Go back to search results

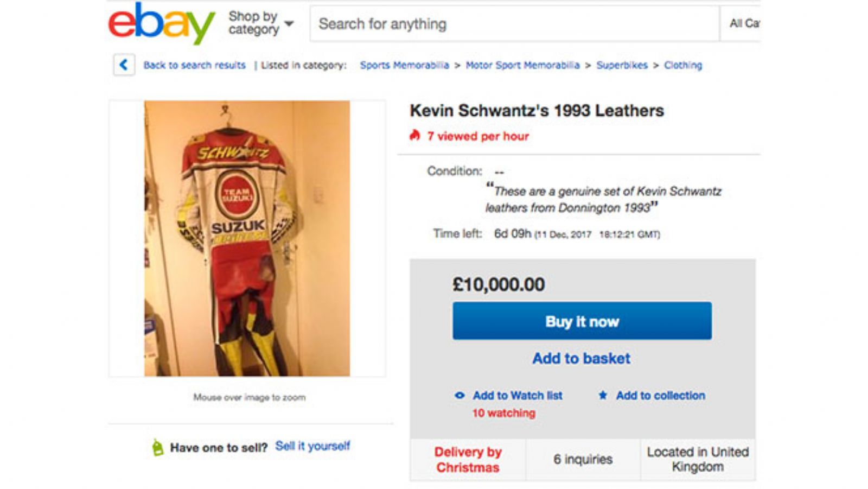(x=194, y=65)
